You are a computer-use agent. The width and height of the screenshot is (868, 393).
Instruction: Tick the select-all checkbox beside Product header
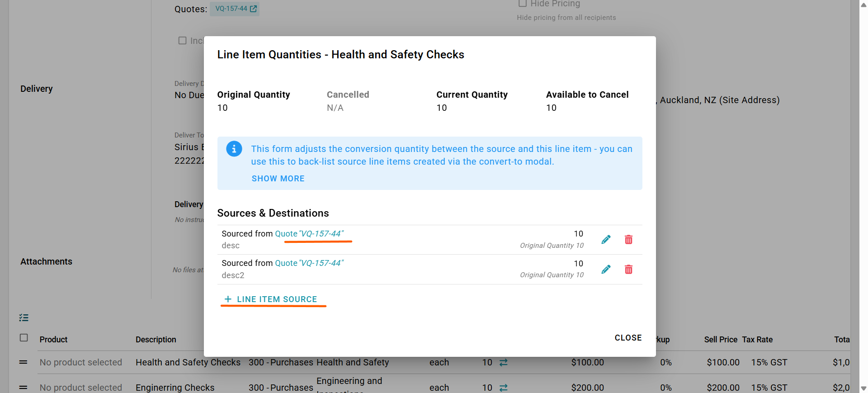tap(24, 338)
